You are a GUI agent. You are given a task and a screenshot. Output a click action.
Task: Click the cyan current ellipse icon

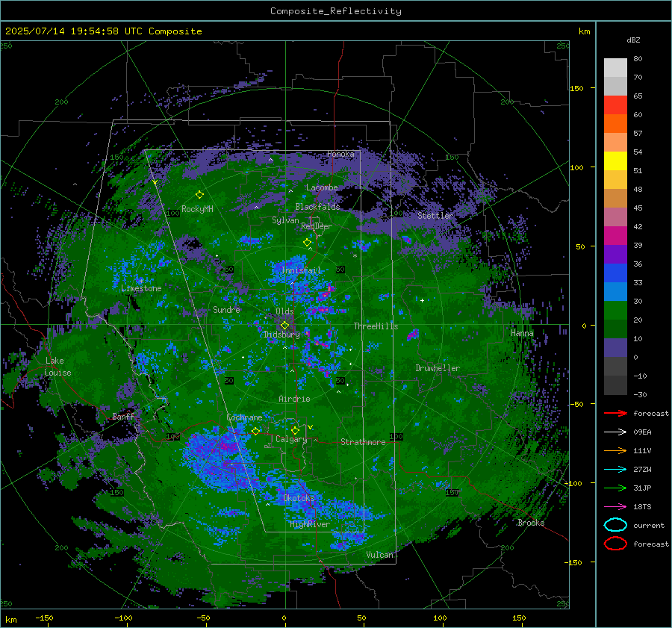[615, 525]
